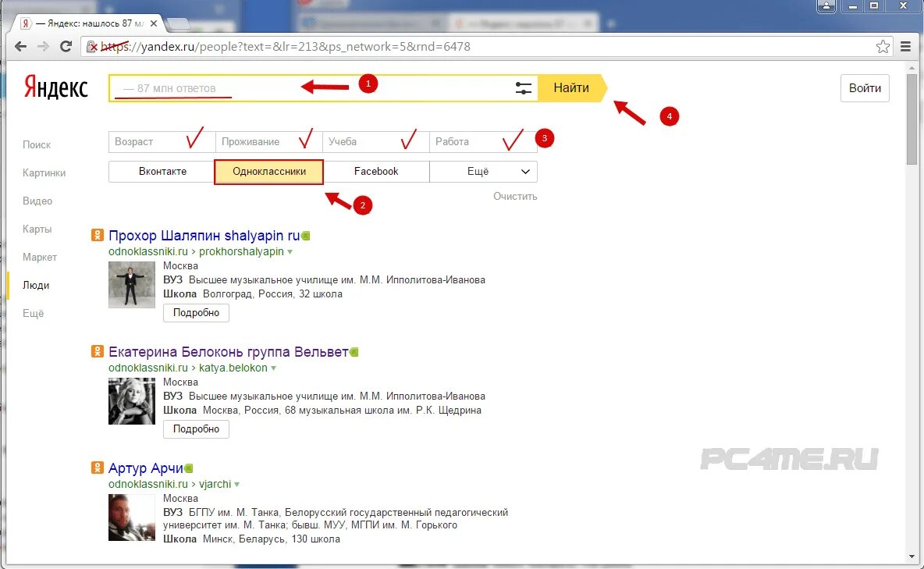Open Артур Арчи profile photo
924x569 pixels.
click(131, 517)
